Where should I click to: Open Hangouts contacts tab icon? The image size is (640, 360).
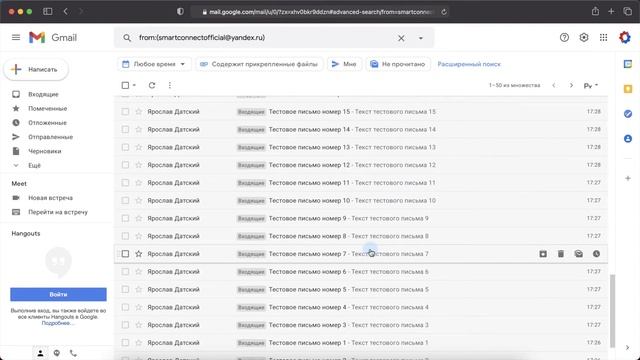click(40, 353)
